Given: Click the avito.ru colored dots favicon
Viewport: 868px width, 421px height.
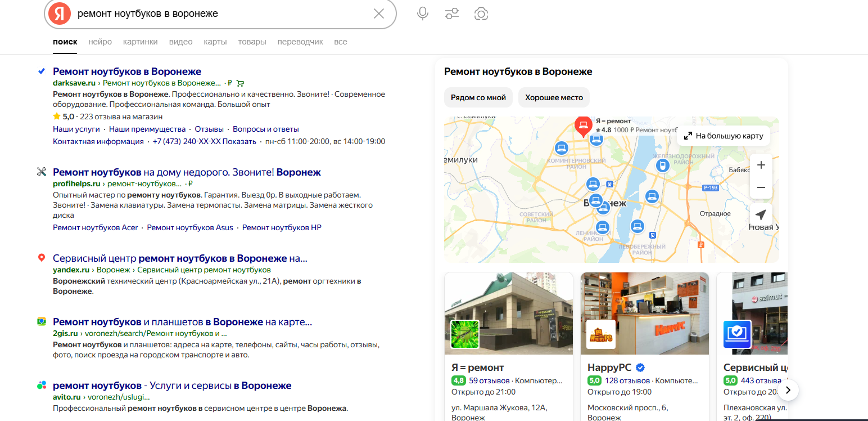Looking at the screenshot, I should pyautogui.click(x=41, y=386).
